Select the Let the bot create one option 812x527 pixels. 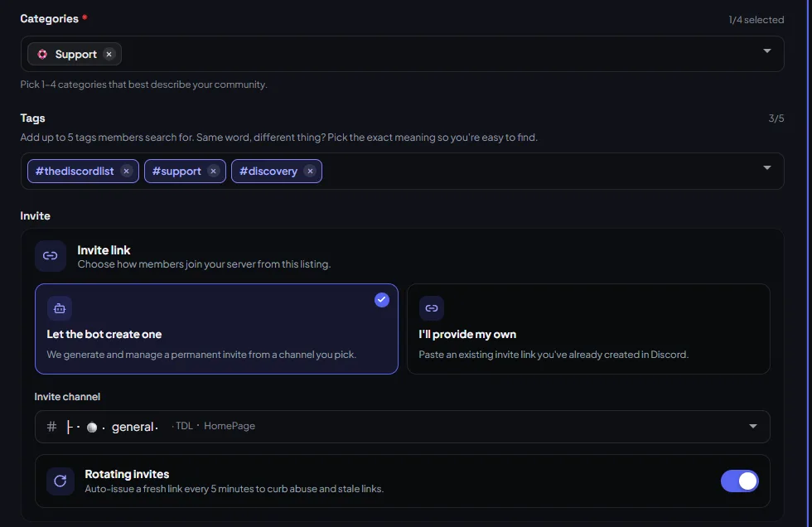coord(216,329)
